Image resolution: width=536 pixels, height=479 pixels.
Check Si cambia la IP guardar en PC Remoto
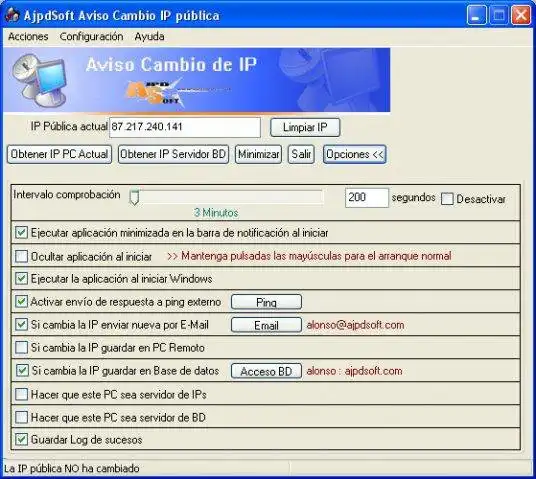click(x=21, y=348)
